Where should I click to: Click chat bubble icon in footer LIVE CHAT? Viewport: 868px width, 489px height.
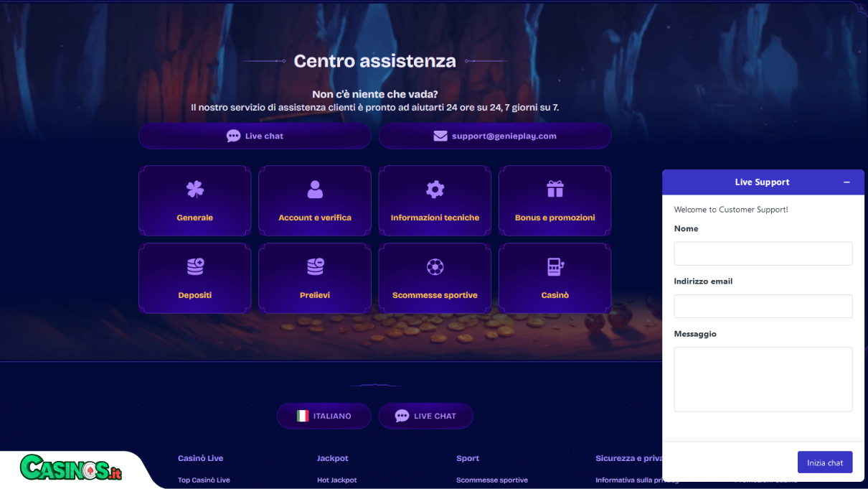click(402, 416)
